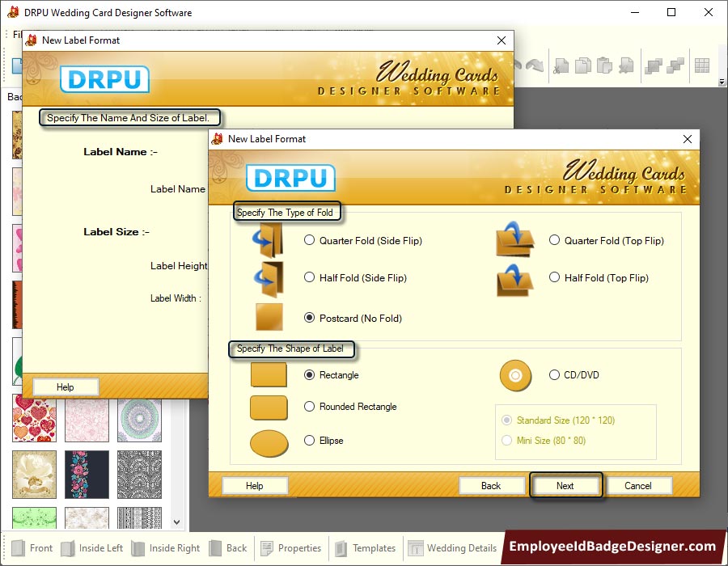Select the Rectangle shape radio button
The width and height of the screenshot is (728, 566).
point(309,375)
